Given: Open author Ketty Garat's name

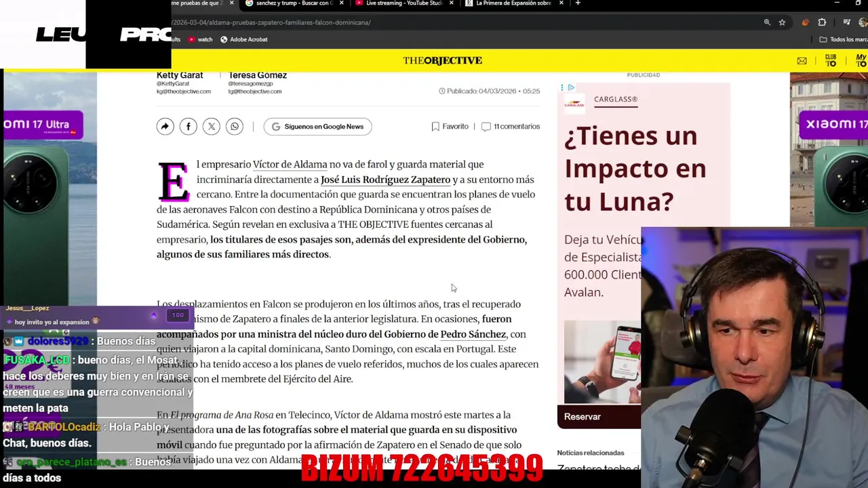Looking at the screenshot, I should click(180, 75).
